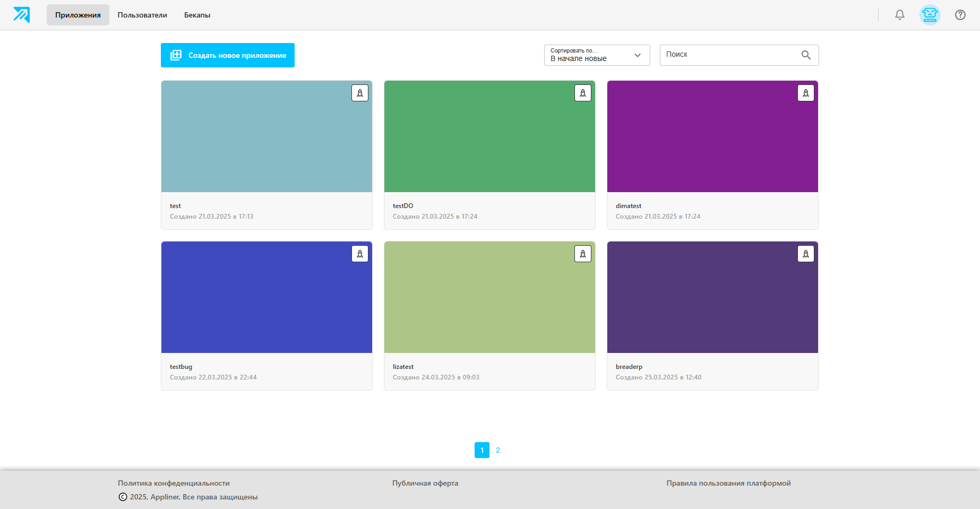Open the user avatar profile menu
Viewport: 980px width, 509px height.
click(930, 15)
